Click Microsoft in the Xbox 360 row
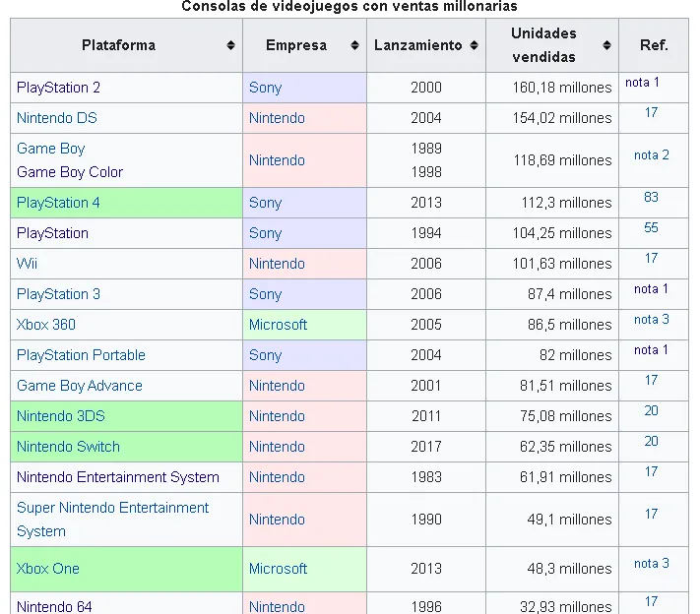The image size is (700, 614). coord(278,325)
